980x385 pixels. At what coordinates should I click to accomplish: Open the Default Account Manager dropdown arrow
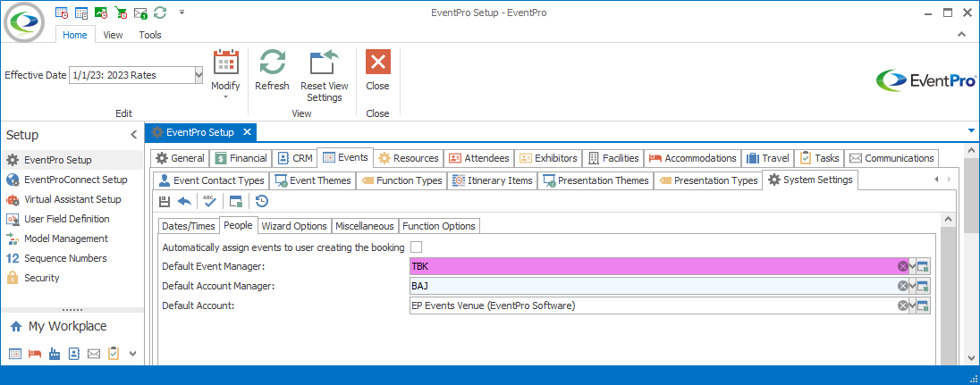913,287
